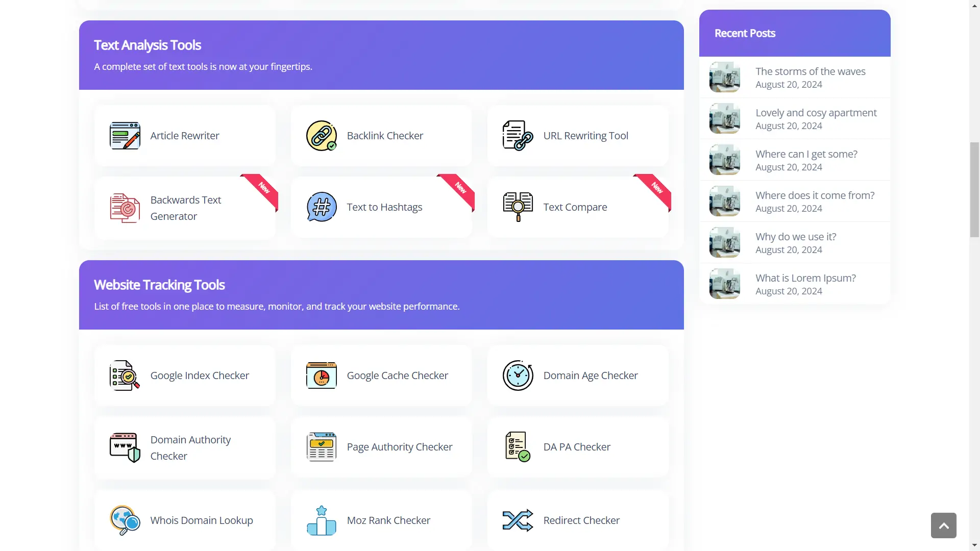Click the Article Rewriter pencil icon
Viewport: 980px width, 551px height.
click(125, 136)
